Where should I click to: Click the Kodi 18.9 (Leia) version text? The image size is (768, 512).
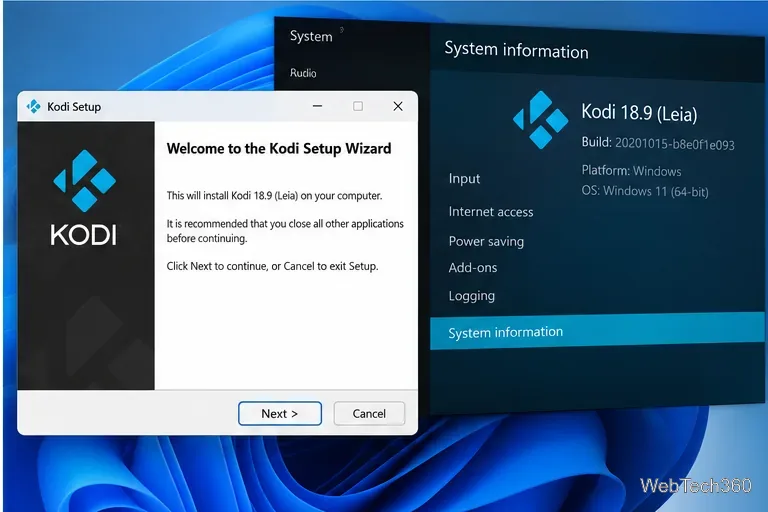[x=639, y=113]
